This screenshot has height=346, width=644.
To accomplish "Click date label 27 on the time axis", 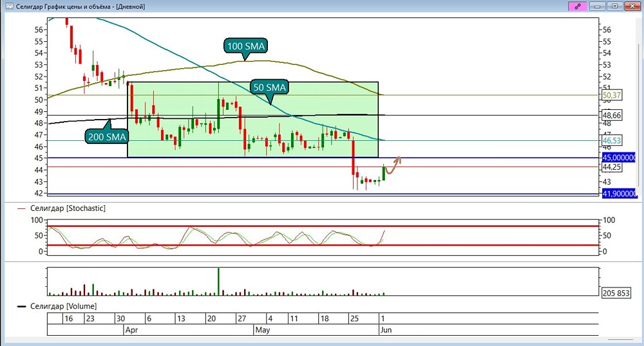I will [241, 318].
